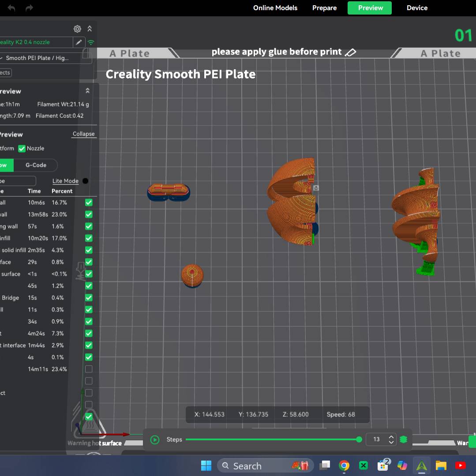The width and height of the screenshot is (476, 476).
Task: Click the black Lite Mode indicator dot
Action: coord(85,181)
